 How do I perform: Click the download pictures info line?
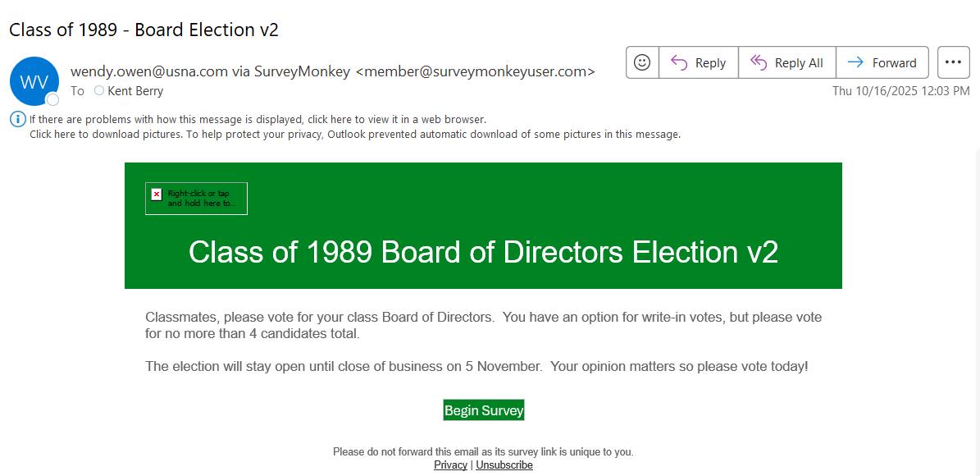click(354, 135)
